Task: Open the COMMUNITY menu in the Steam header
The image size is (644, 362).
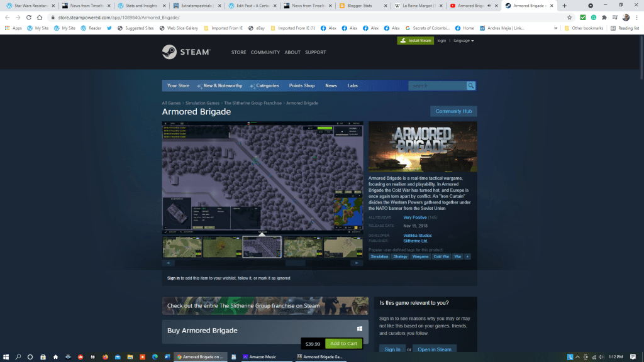Action: click(x=265, y=52)
